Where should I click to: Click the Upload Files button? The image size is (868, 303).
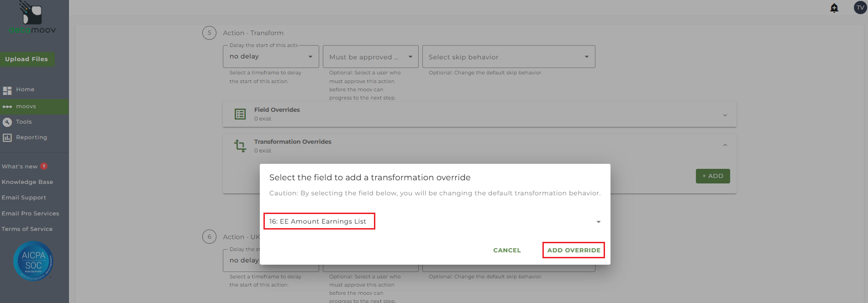point(26,59)
